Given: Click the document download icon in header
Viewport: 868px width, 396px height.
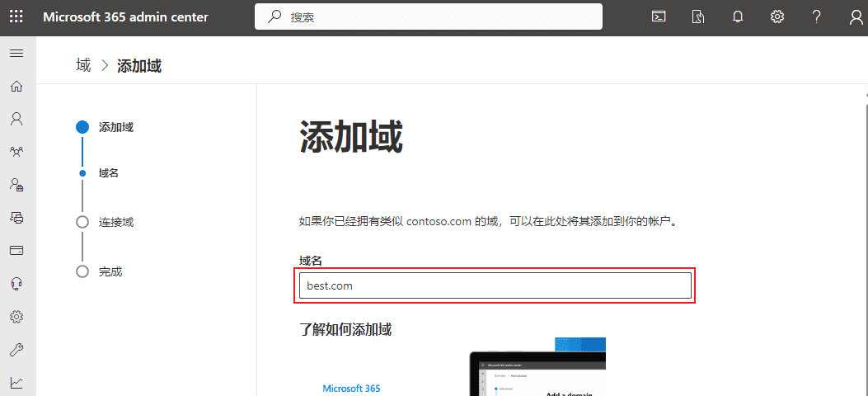Looking at the screenshot, I should 698,16.
